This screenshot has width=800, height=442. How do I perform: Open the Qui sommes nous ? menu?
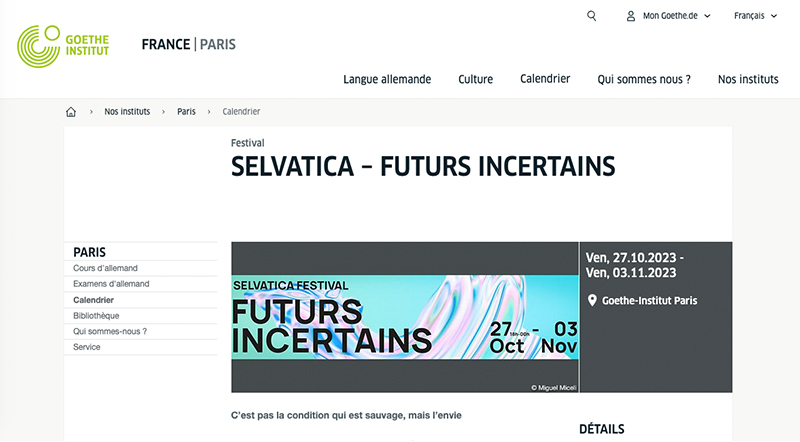click(x=643, y=79)
